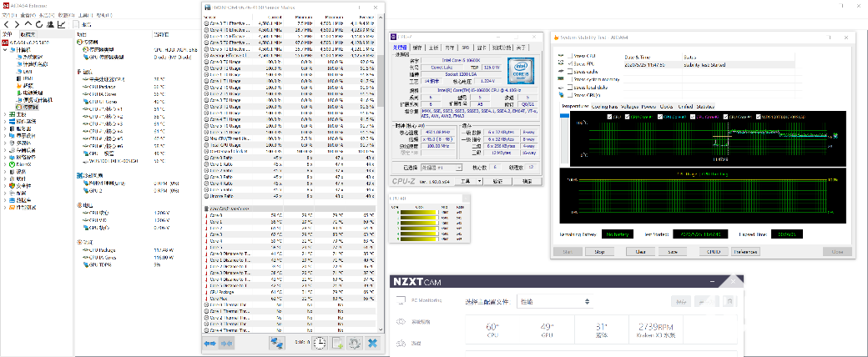Screen dimensions: 868x357
Task: Click HWiNFO logging sheet with plus icon
Action: 337,343
